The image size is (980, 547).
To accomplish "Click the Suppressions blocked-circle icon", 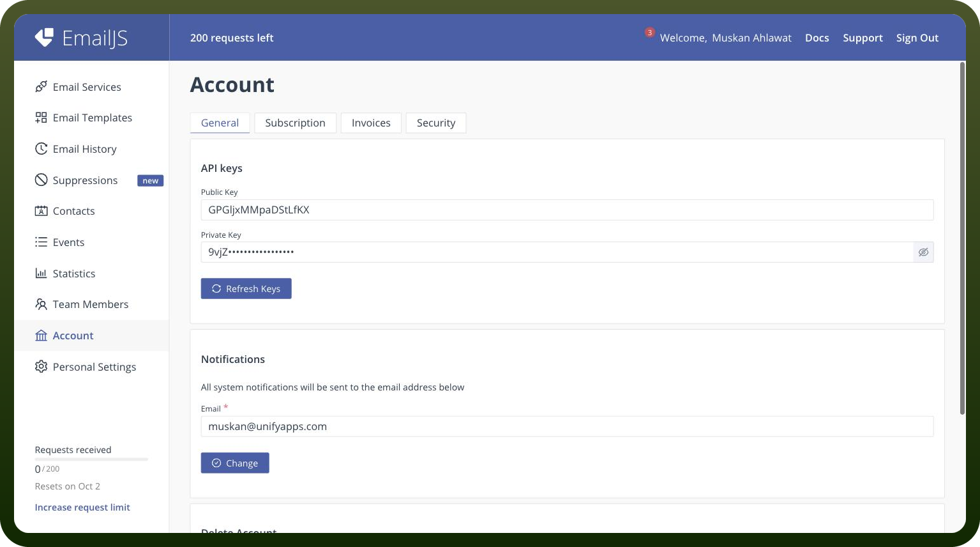I will pyautogui.click(x=41, y=180).
